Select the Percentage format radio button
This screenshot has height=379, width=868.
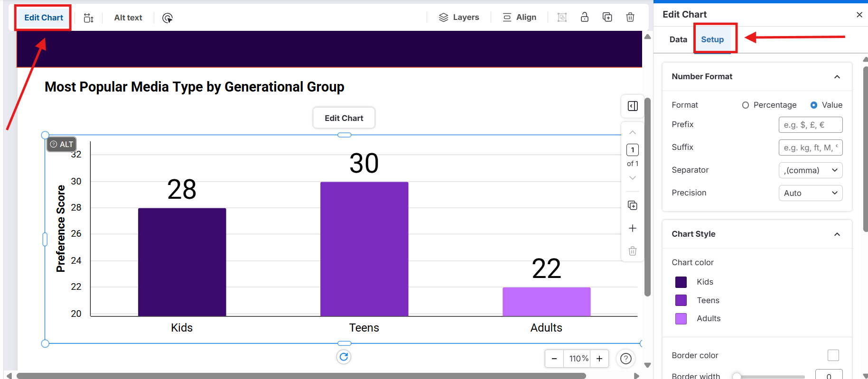point(746,105)
